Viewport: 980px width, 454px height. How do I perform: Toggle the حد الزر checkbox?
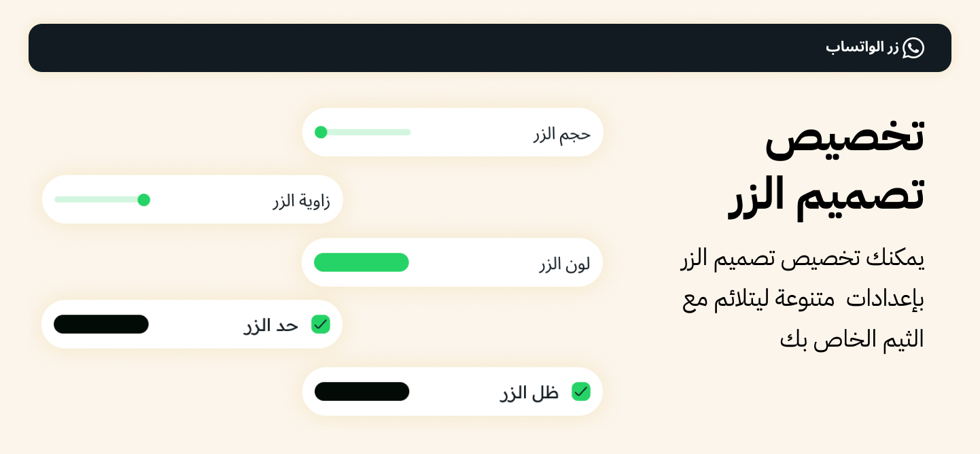point(320,324)
